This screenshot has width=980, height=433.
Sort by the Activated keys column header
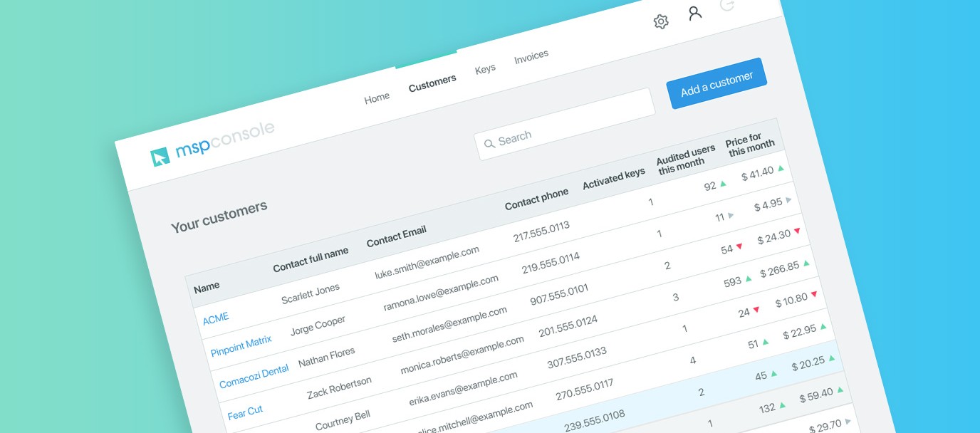tap(614, 178)
